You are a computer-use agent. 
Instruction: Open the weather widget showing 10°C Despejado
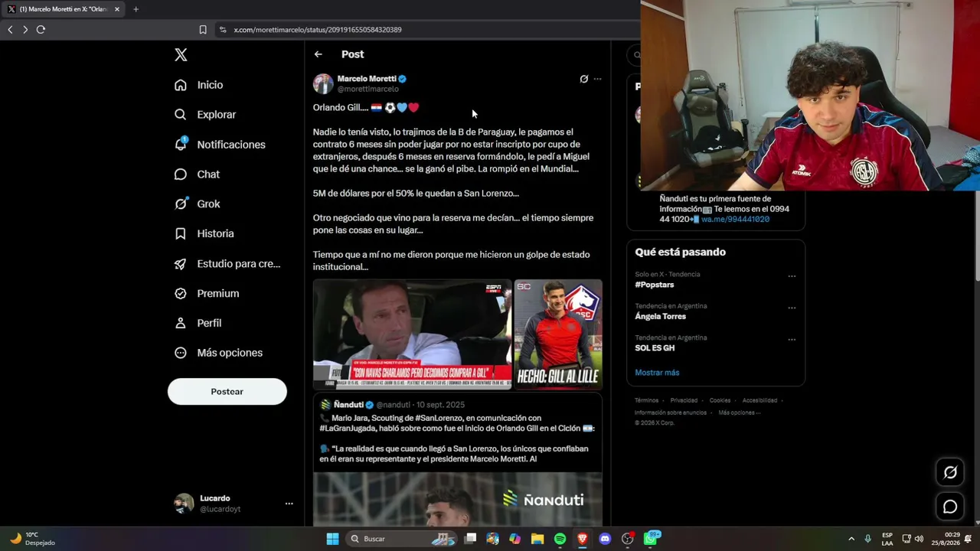click(32, 539)
